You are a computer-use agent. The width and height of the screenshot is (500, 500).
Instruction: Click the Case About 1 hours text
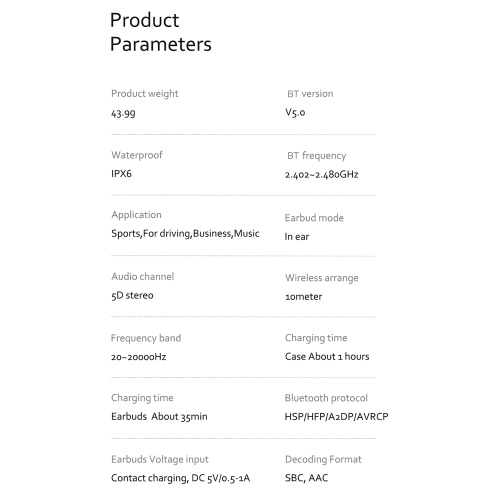(x=327, y=357)
